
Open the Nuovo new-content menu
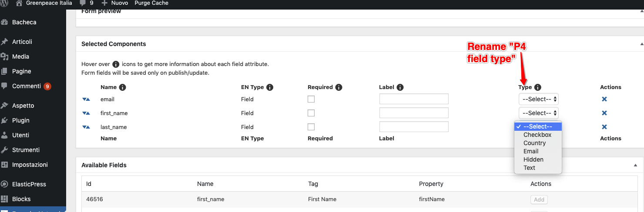point(114,3)
